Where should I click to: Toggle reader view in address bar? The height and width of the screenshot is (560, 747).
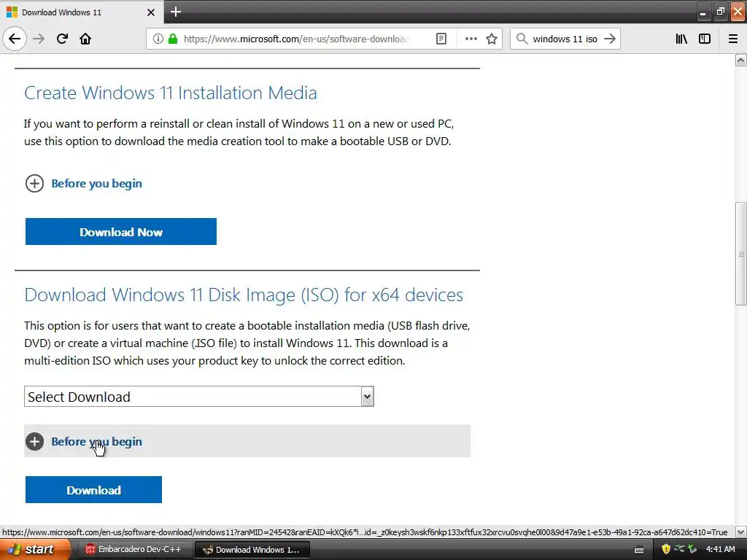(x=441, y=39)
